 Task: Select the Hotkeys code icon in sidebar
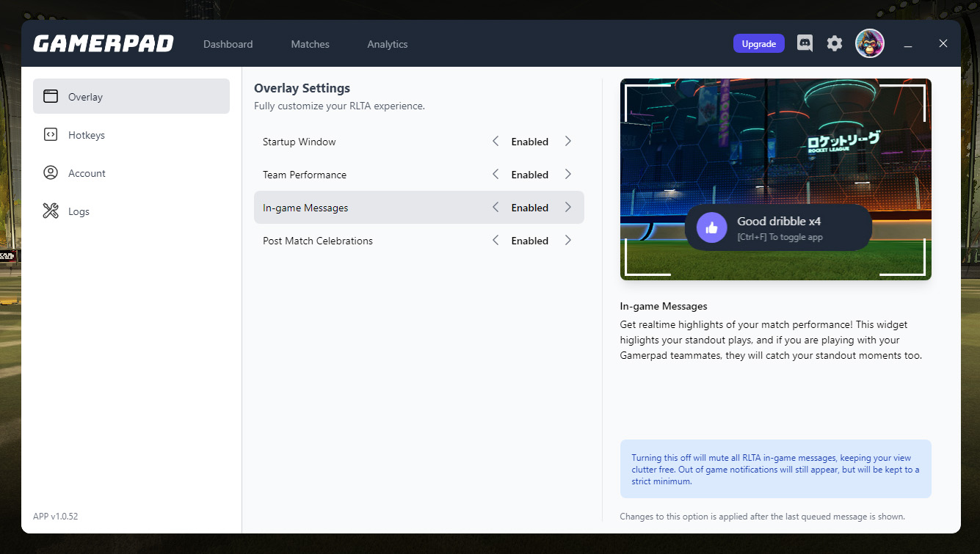coord(51,134)
